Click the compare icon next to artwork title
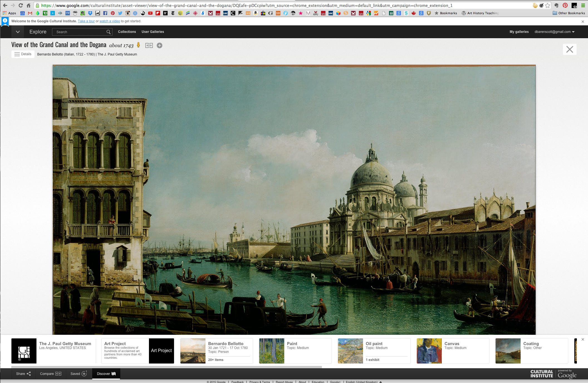 click(149, 45)
